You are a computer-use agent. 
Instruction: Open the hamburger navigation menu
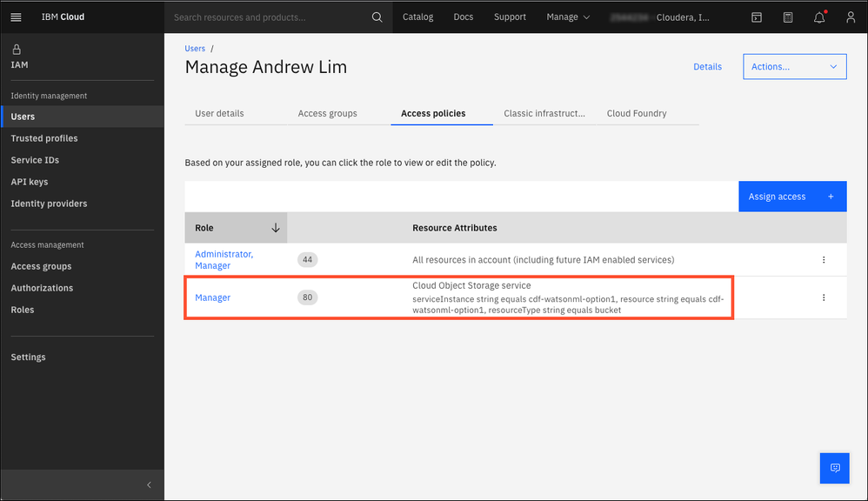pos(16,17)
